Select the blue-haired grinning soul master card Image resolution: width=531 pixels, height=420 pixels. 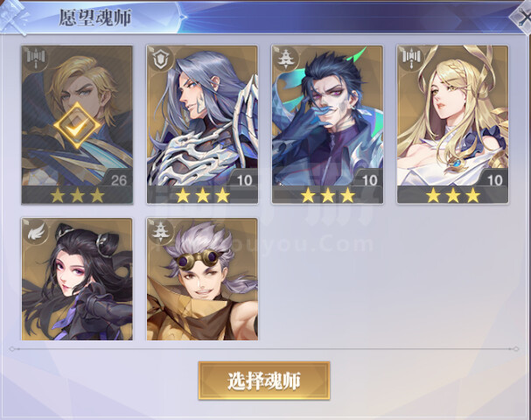click(327, 124)
